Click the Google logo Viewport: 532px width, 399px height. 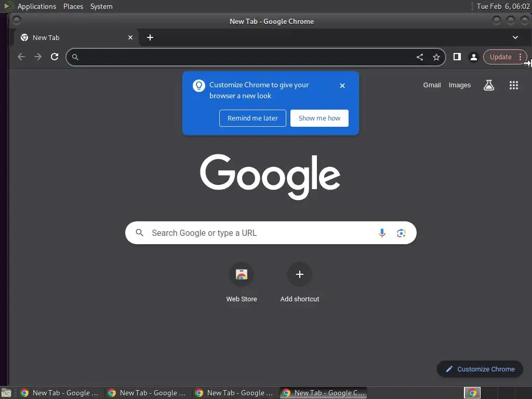coord(270,177)
